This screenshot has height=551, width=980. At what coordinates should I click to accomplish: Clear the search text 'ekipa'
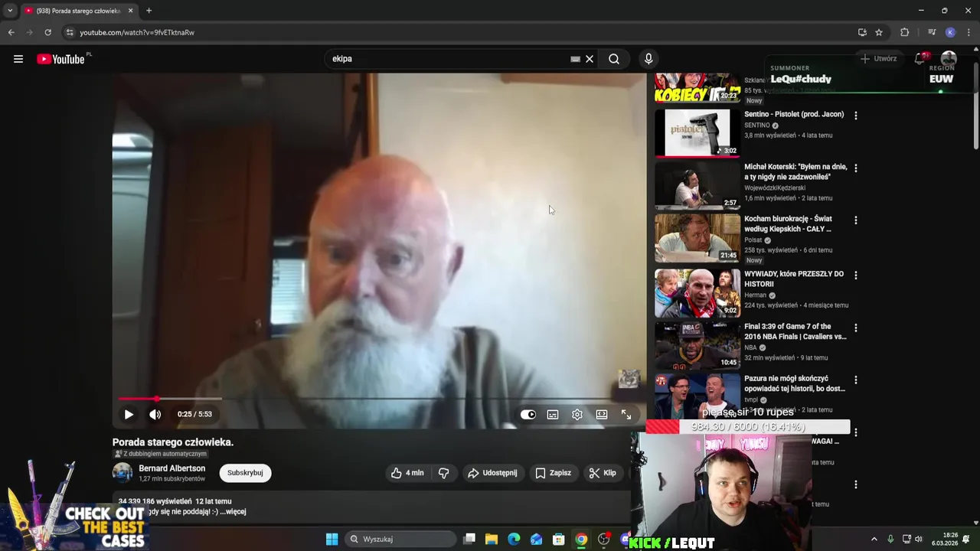click(x=590, y=59)
